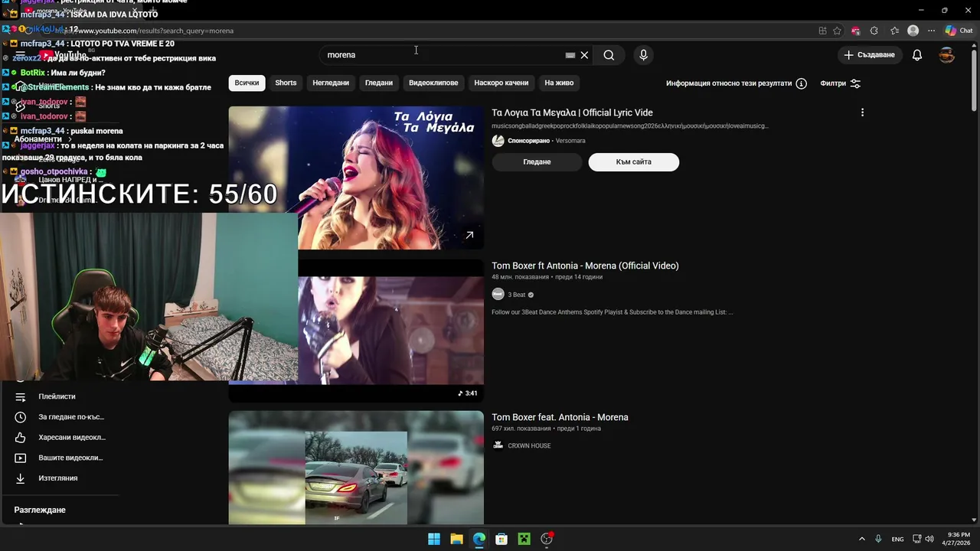Open the Τα Λογια Τα Μεγαλα lyric video title
This screenshot has width=980, height=551.
(x=572, y=112)
